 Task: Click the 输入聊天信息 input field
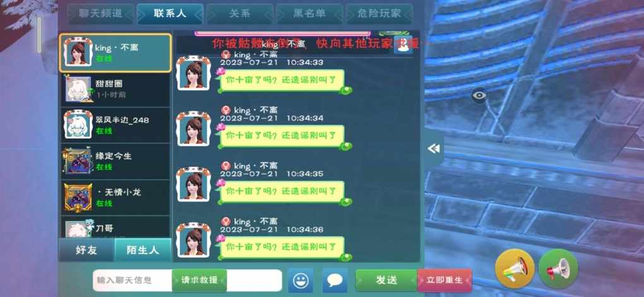188,281
